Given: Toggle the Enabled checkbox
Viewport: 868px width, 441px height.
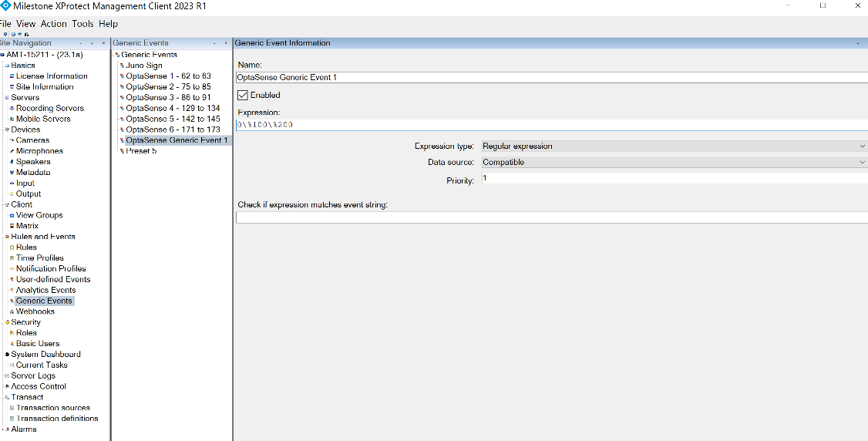Looking at the screenshot, I should (243, 95).
